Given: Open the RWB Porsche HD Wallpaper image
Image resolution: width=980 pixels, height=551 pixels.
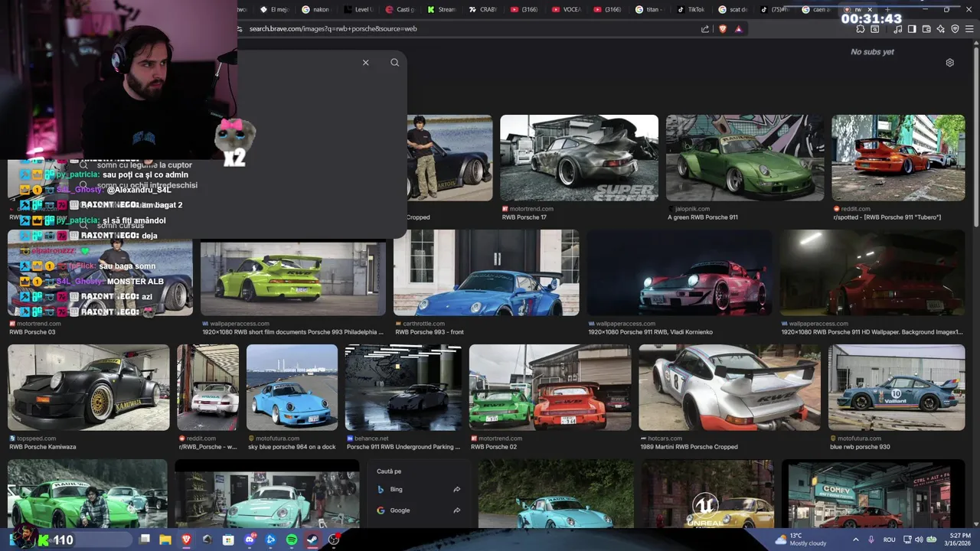Looking at the screenshot, I should 872,272.
